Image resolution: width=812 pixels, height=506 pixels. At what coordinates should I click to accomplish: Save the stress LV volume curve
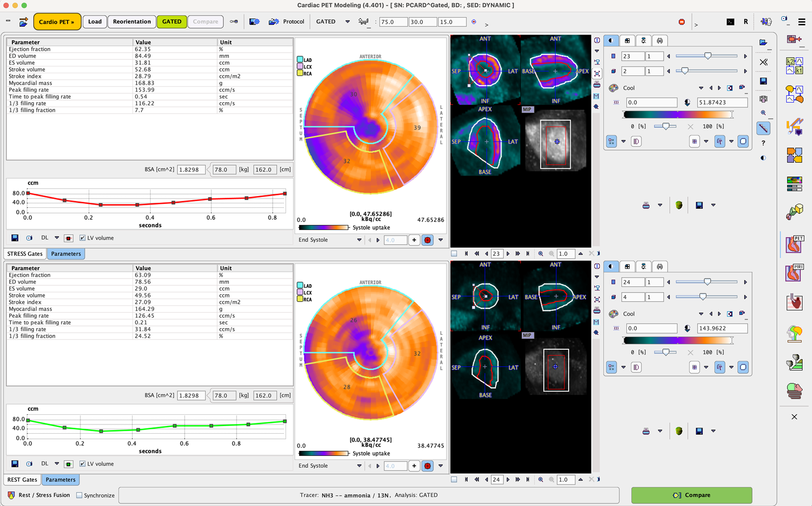(15, 238)
